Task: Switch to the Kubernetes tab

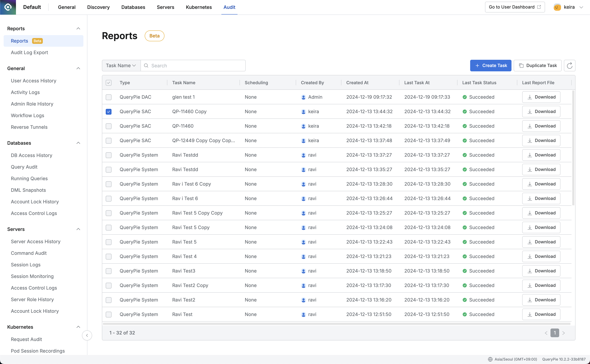Action: click(x=199, y=7)
